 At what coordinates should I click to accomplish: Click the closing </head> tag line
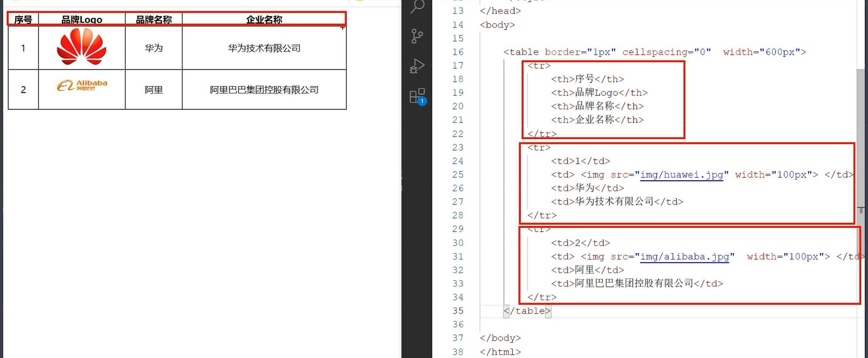(500, 11)
